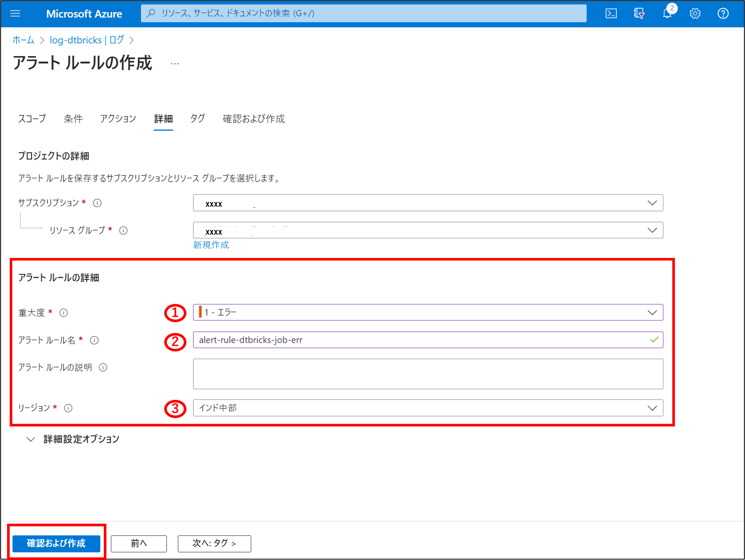The height and width of the screenshot is (560, 745).
Task: Click the help question mark icon
Action: pos(723,14)
